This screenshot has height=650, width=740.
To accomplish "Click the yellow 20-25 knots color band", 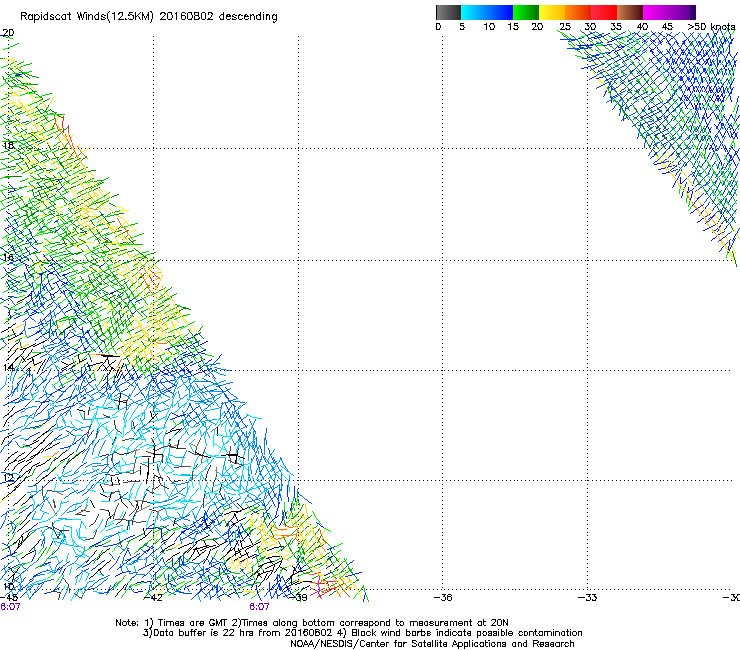I will tap(552, 12).
